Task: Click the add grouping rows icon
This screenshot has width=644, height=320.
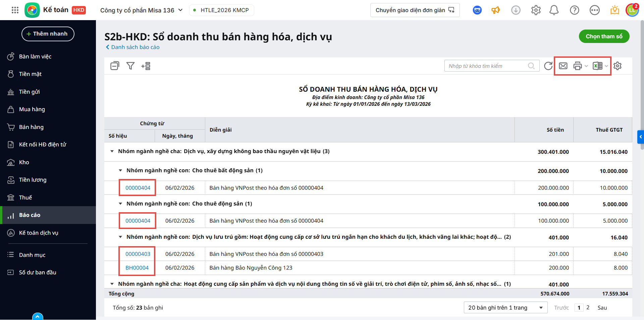Action: (x=146, y=66)
